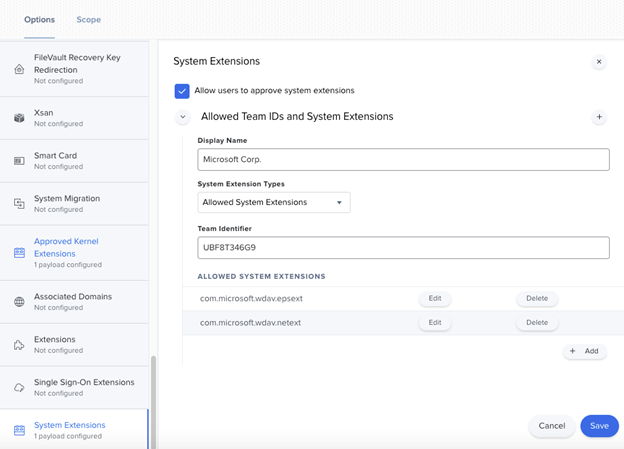Save the configuration profile
The height and width of the screenshot is (449, 624).
click(599, 426)
